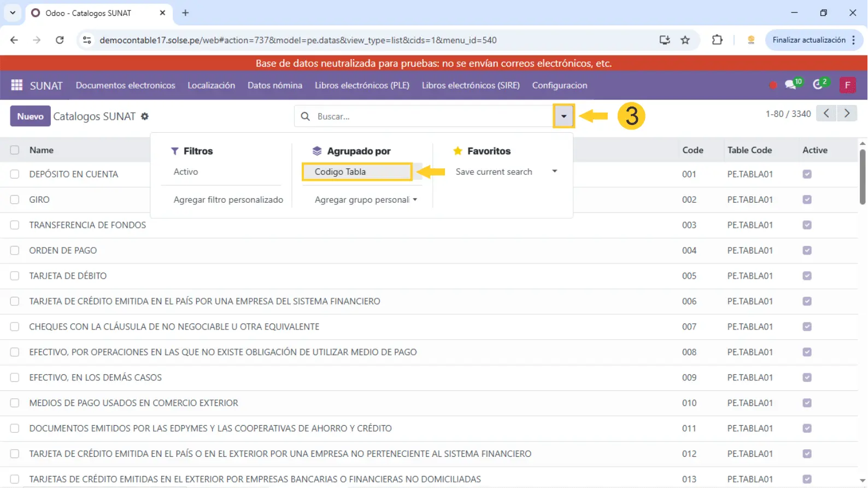Open the Localización menu
Viewport: 868px width, 488px height.
click(211, 85)
